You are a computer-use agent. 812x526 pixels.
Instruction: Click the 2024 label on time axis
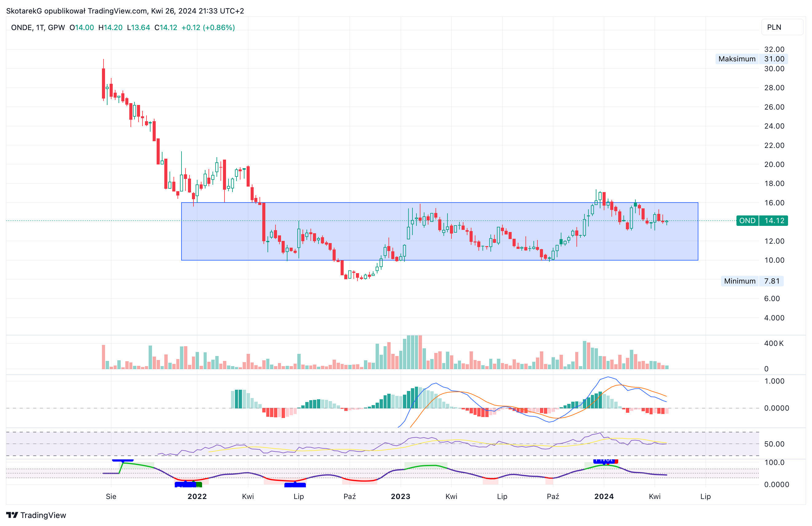point(604,496)
